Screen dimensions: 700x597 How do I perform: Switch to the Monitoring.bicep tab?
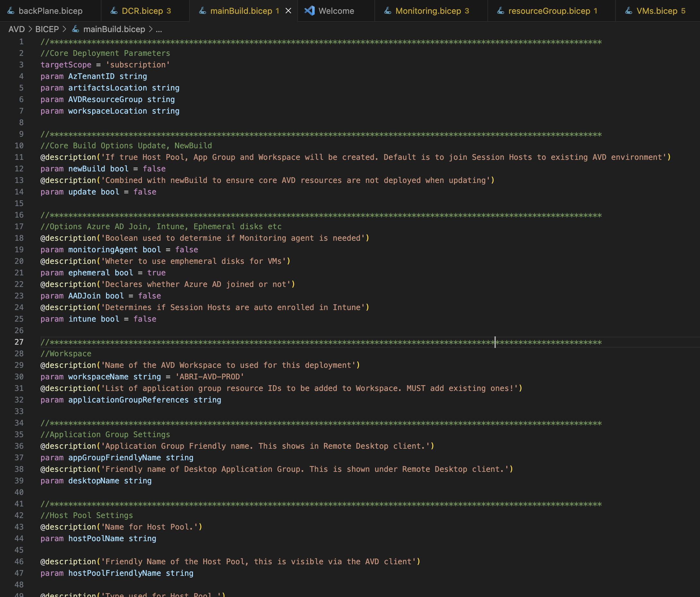(x=428, y=11)
